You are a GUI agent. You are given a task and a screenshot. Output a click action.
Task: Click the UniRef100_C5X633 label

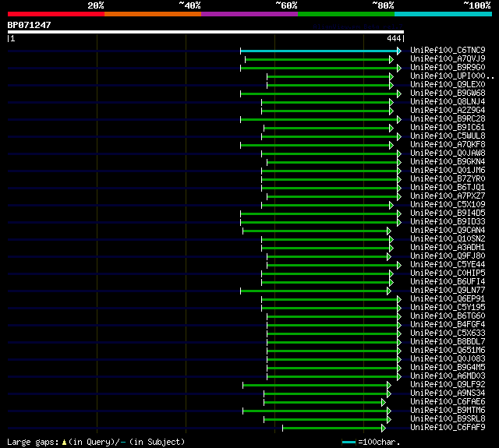coord(448,333)
